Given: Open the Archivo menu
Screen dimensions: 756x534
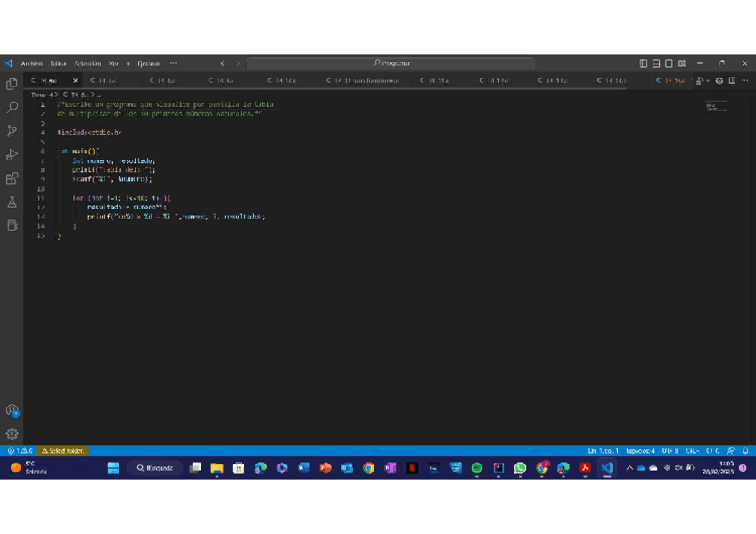Looking at the screenshot, I should pos(31,63).
